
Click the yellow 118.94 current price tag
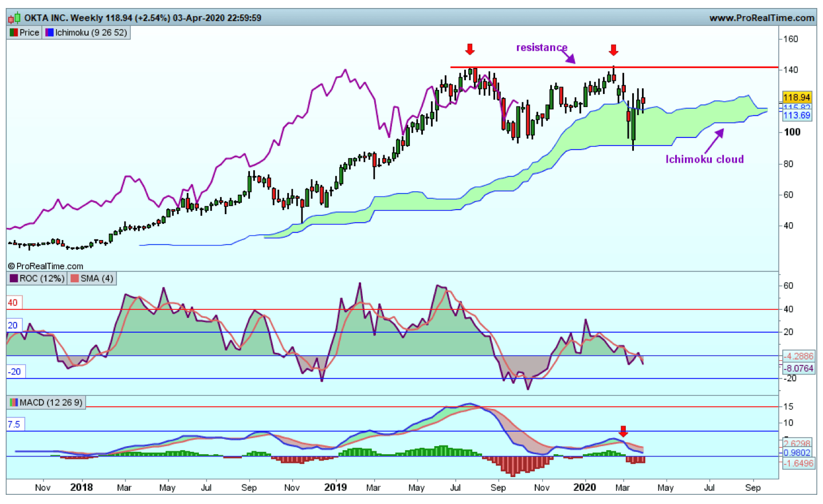point(797,97)
